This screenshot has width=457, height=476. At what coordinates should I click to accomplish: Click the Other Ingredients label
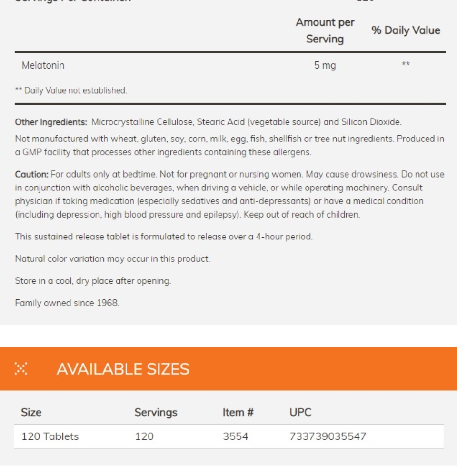click(51, 122)
